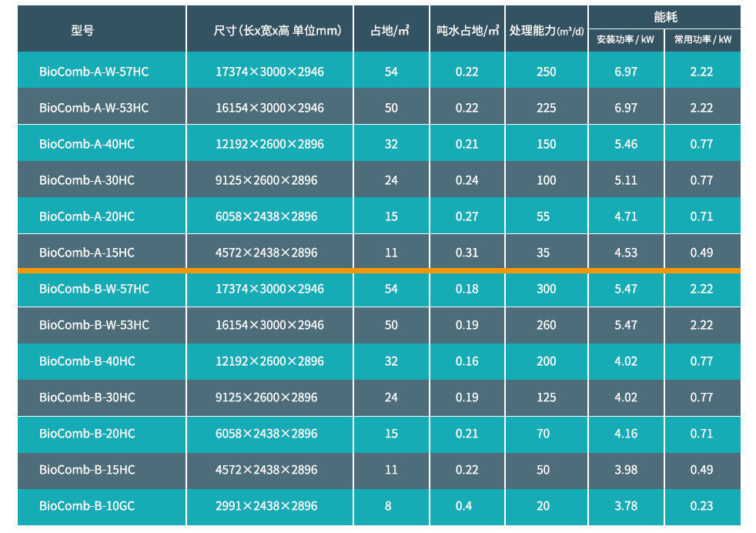Click the 常用功率 / kW subheader
Screen dimensions: 756x533
tap(702, 39)
